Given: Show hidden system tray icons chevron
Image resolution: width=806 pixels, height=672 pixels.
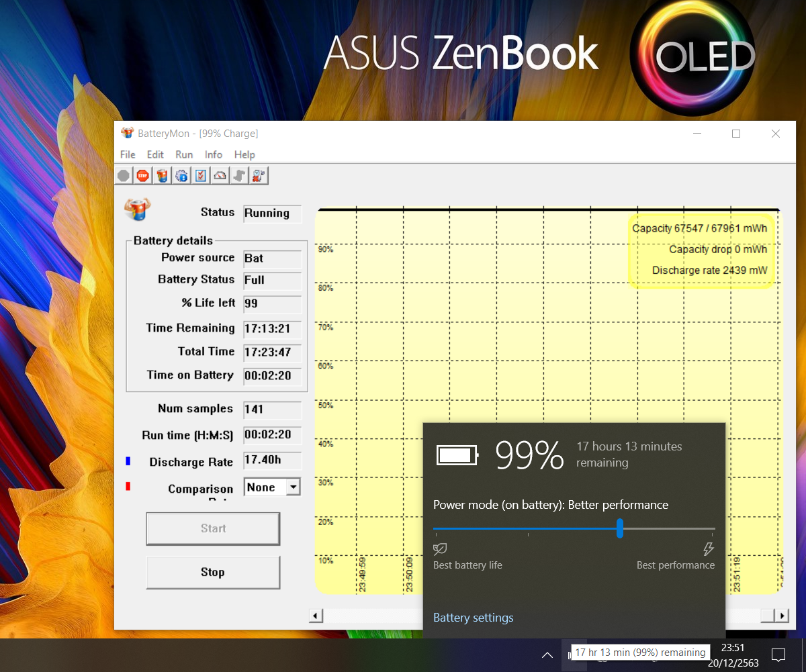Looking at the screenshot, I should pos(547,655).
